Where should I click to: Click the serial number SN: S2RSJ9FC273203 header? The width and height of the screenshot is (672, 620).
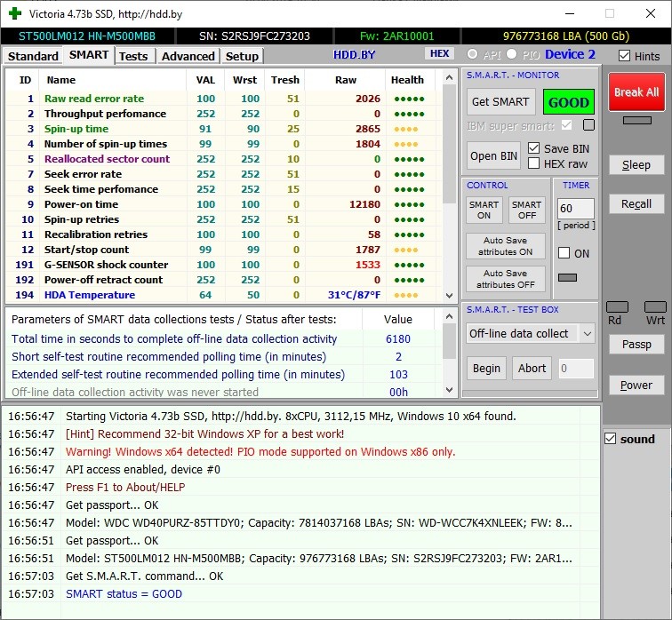[254, 36]
